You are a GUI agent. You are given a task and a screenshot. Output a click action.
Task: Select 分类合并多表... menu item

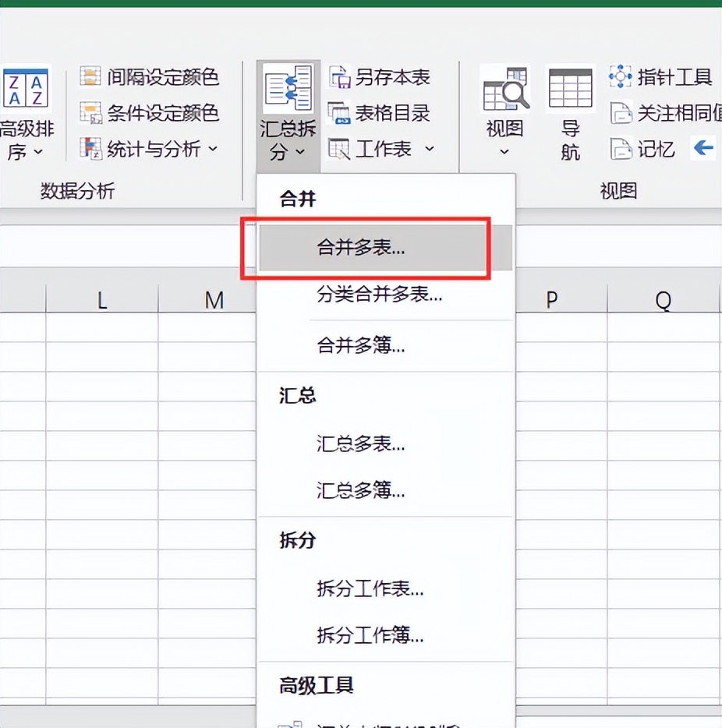pos(380,295)
